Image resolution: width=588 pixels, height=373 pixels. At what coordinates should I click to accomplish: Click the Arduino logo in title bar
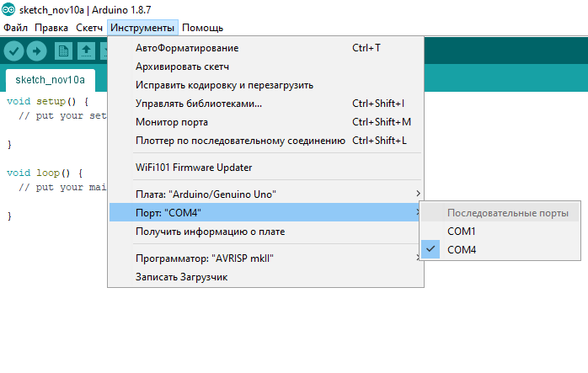8,10
